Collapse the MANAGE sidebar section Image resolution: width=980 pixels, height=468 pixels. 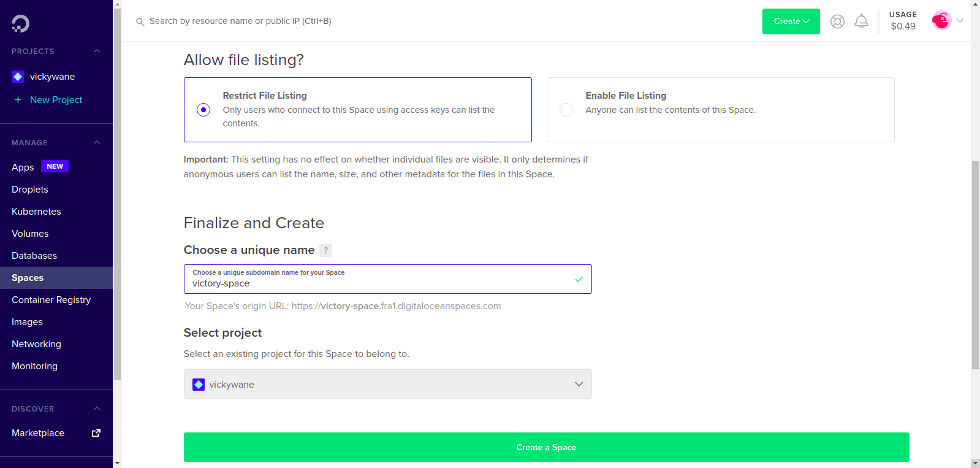(x=97, y=142)
